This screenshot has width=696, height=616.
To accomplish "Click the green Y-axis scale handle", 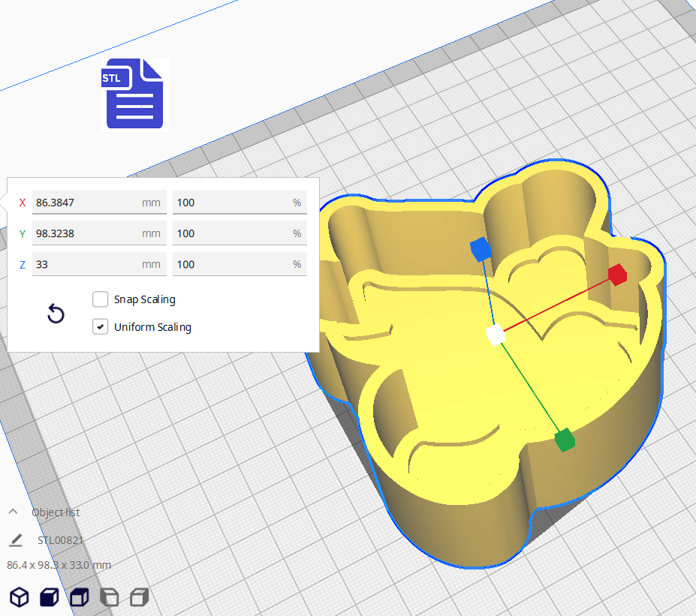I will tap(564, 440).
